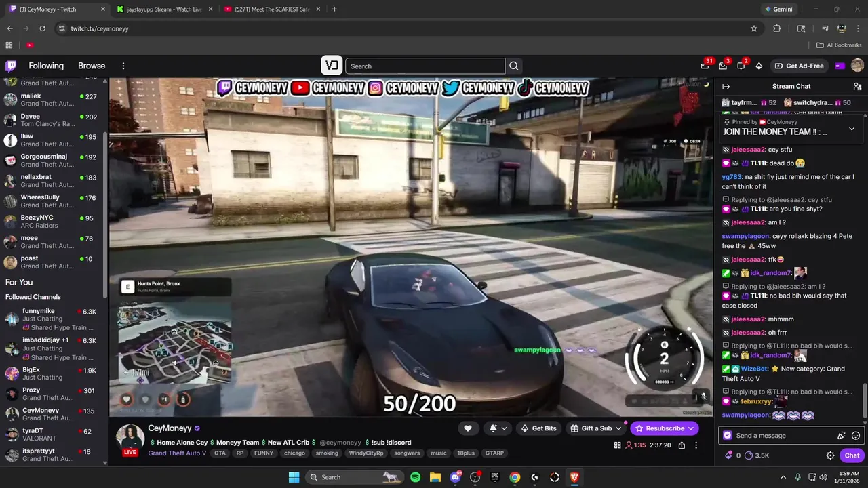The image size is (868, 488).
Task: Select the songwars tag
Action: point(407,453)
